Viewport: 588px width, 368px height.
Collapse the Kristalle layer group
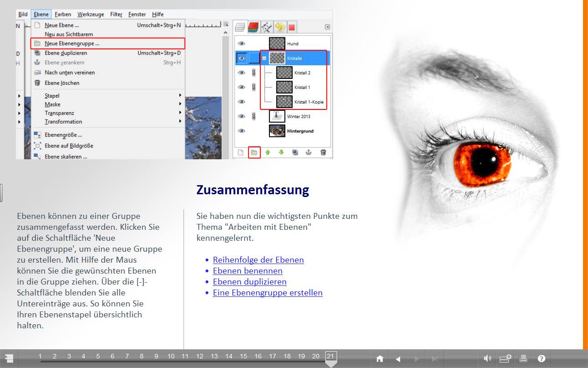click(x=264, y=58)
